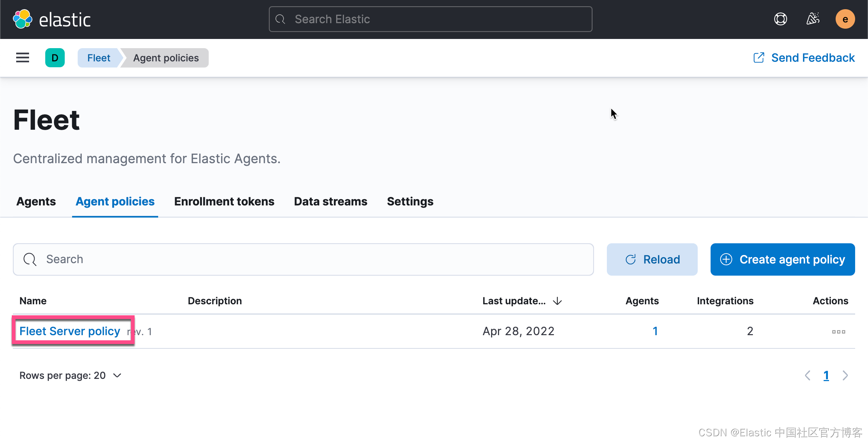Click the Create agent policy button
868x441 pixels.
tap(782, 259)
